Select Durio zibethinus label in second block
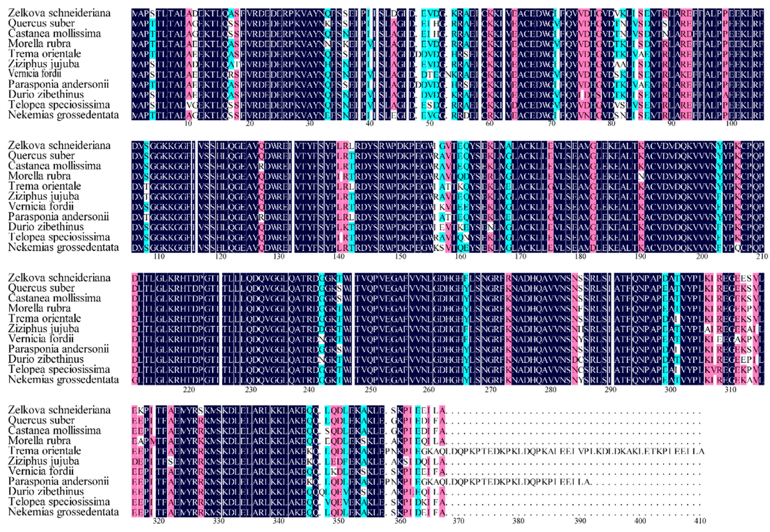Screen dimensions: 770x532 [46, 227]
